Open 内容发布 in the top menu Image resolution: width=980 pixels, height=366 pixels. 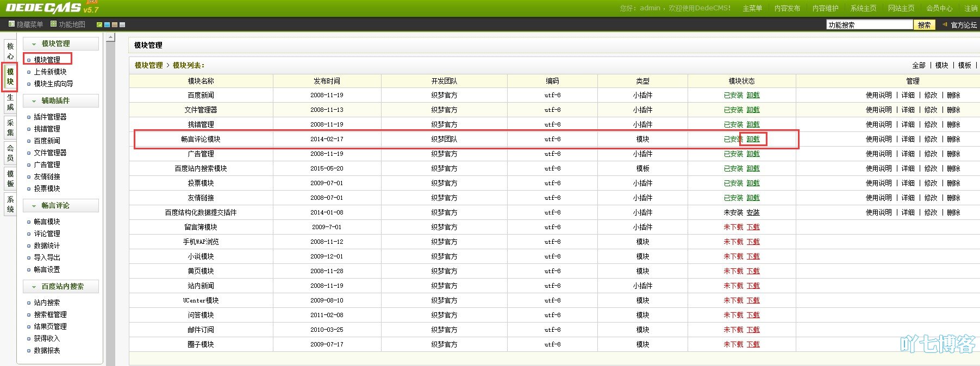[x=787, y=8]
